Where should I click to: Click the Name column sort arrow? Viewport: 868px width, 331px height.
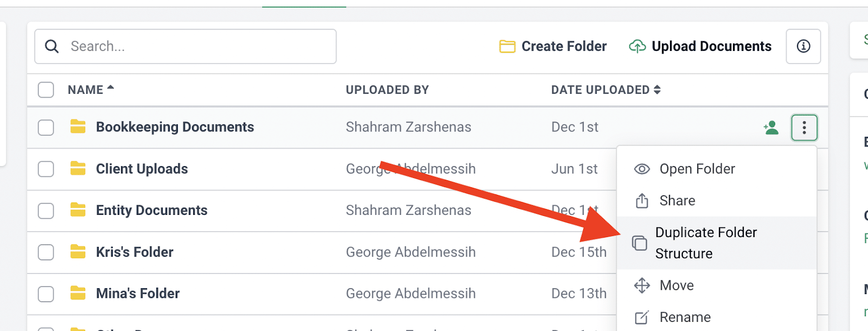(111, 88)
